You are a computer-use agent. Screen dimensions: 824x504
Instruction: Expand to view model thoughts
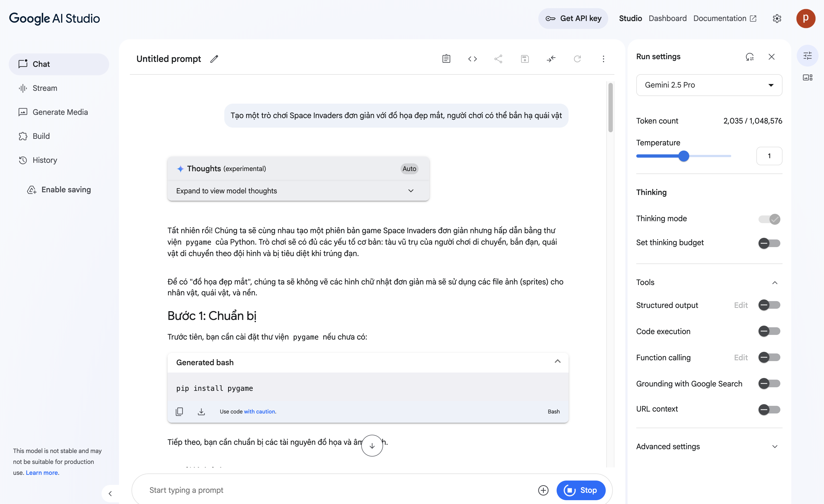click(x=298, y=191)
